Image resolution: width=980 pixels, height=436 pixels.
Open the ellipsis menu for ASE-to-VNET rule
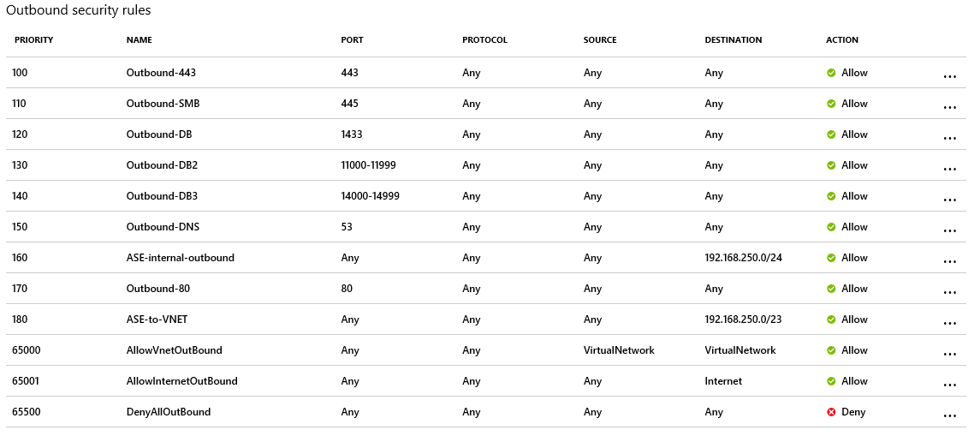tap(949, 323)
